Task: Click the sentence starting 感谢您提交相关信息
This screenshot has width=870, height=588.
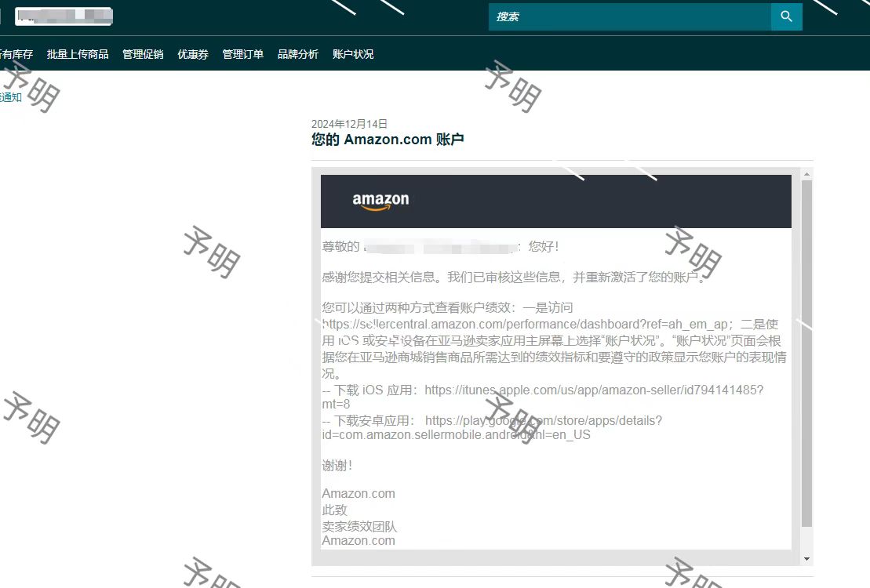Action: click(x=514, y=277)
